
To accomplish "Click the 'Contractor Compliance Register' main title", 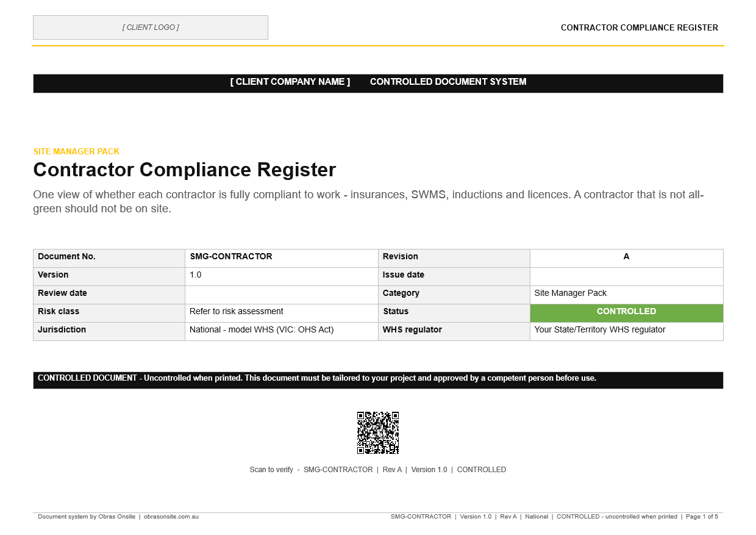I will click(185, 170).
